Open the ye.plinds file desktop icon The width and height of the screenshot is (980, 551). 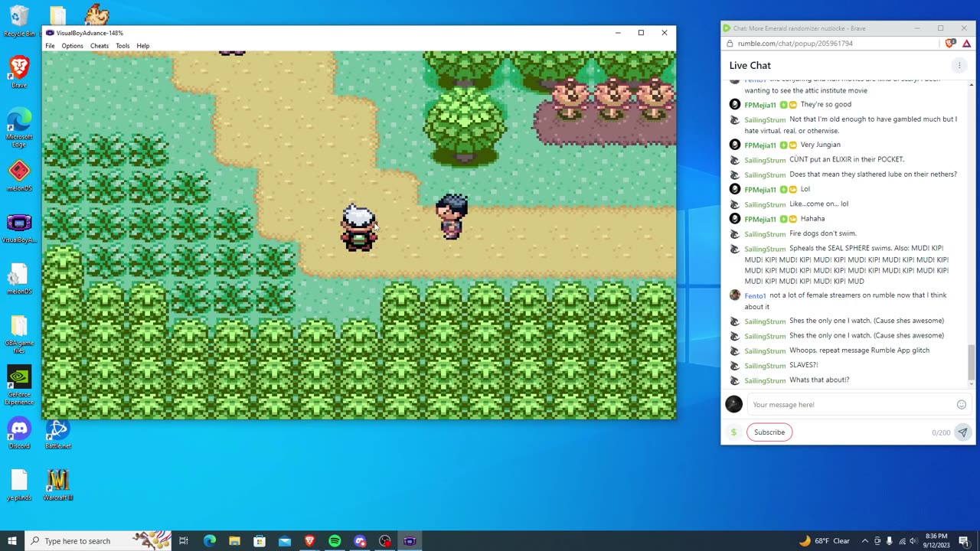coord(19,484)
